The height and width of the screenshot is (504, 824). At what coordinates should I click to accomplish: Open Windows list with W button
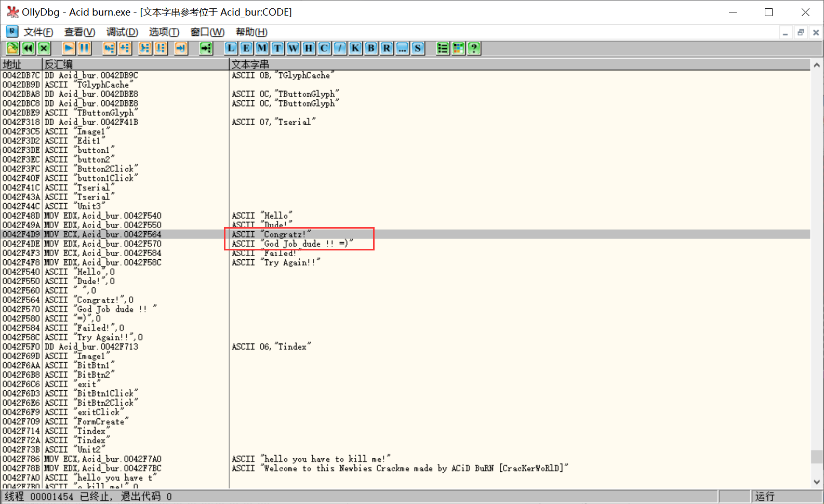[x=293, y=48]
